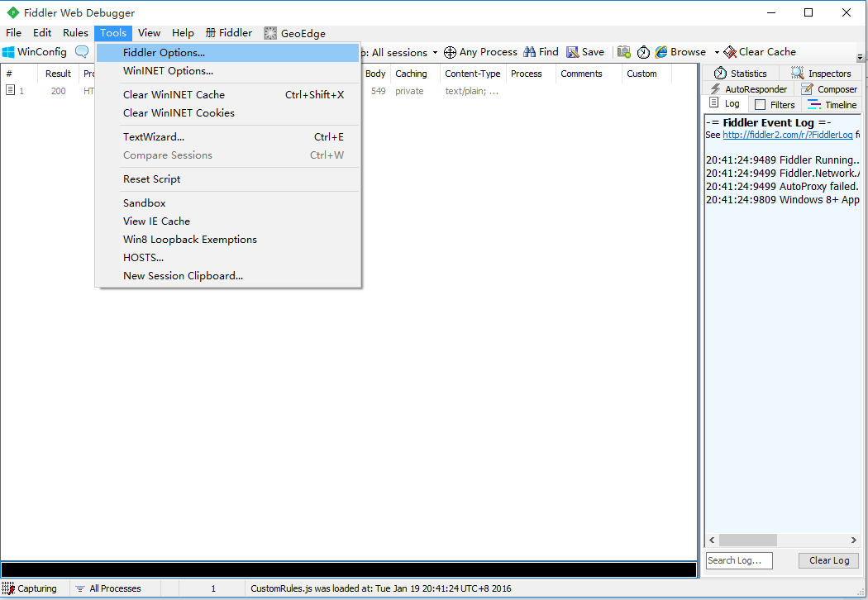Click the stopwatch timer icon on the toolbar
The height and width of the screenshot is (600, 868).
click(x=643, y=51)
